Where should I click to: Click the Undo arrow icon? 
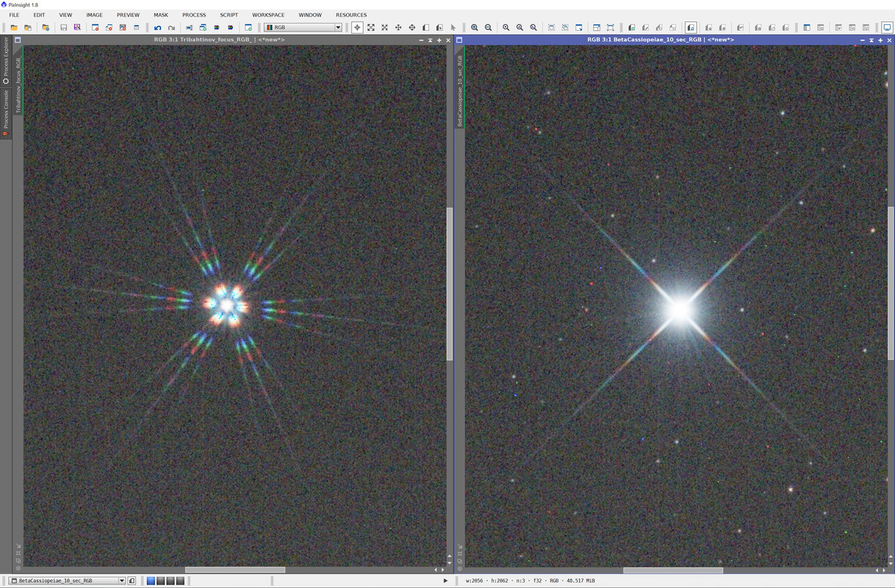pyautogui.click(x=157, y=27)
